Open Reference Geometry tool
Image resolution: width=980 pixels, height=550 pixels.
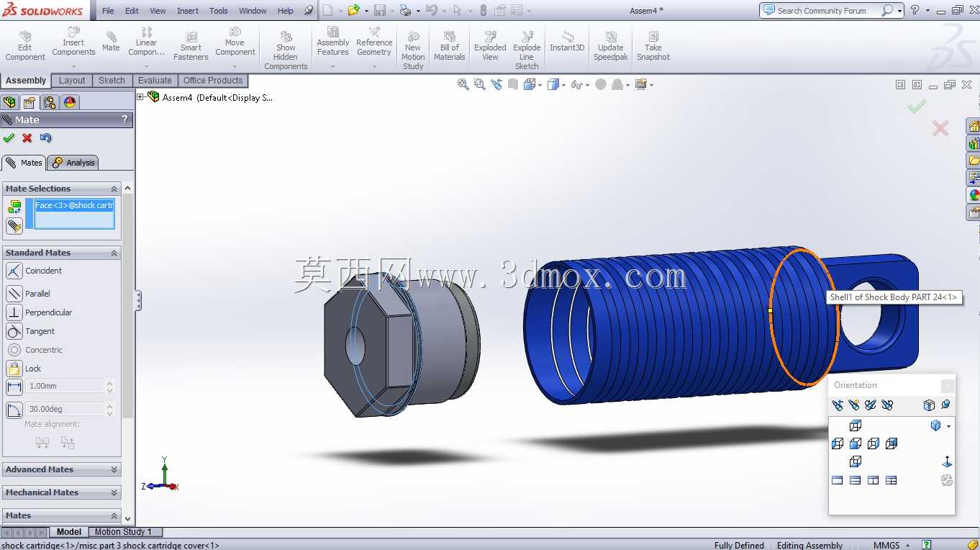pos(374,41)
